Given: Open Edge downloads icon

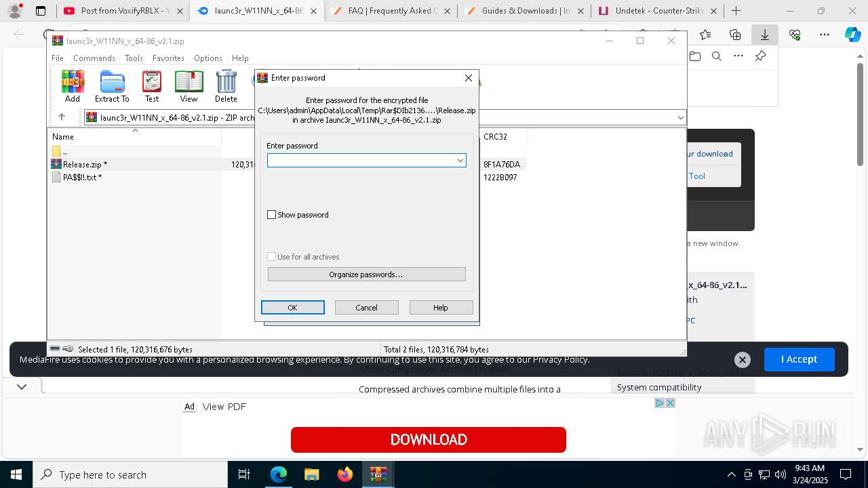Looking at the screenshot, I should click(765, 35).
